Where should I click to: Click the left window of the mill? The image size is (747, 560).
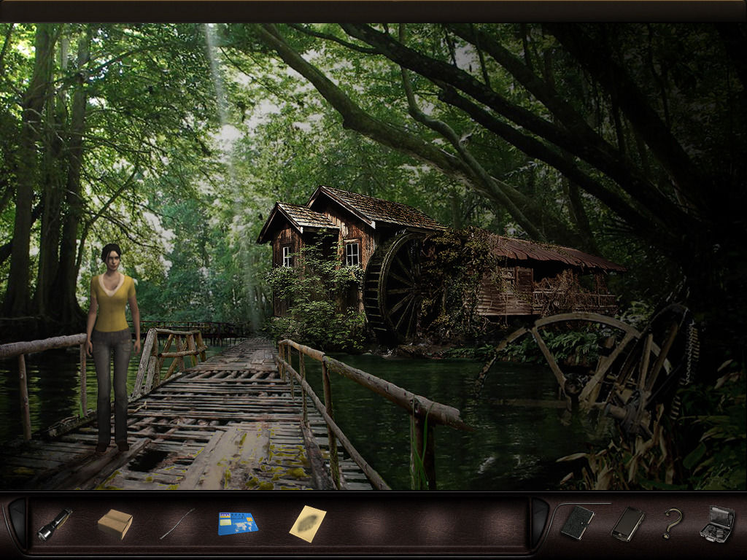[287, 256]
